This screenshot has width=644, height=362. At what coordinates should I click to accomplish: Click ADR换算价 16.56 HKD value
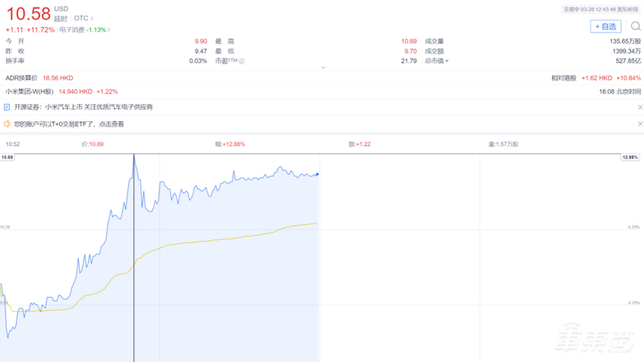[x=58, y=78]
